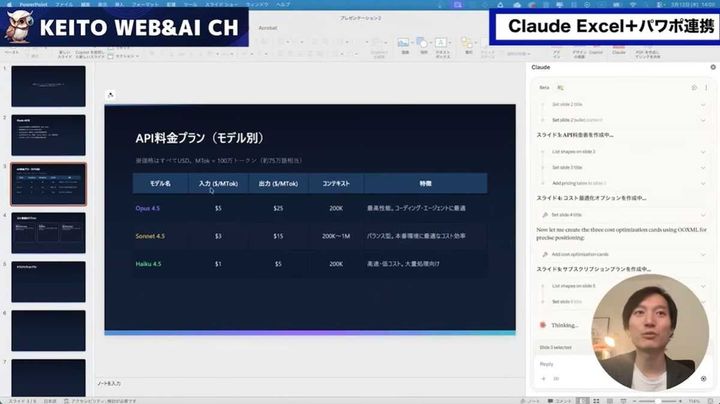Insert a picture using the 画像 ribbon icon
Viewport: 720px width, 404px height.
(405, 45)
